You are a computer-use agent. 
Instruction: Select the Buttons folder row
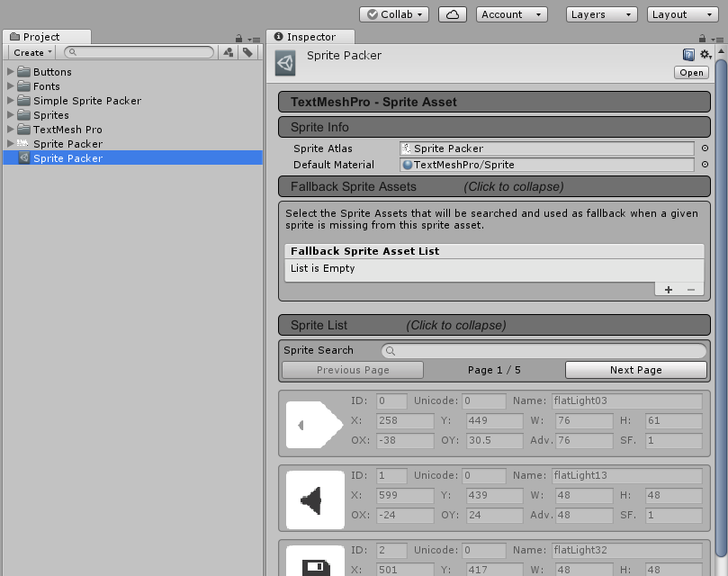click(x=133, y=71)
